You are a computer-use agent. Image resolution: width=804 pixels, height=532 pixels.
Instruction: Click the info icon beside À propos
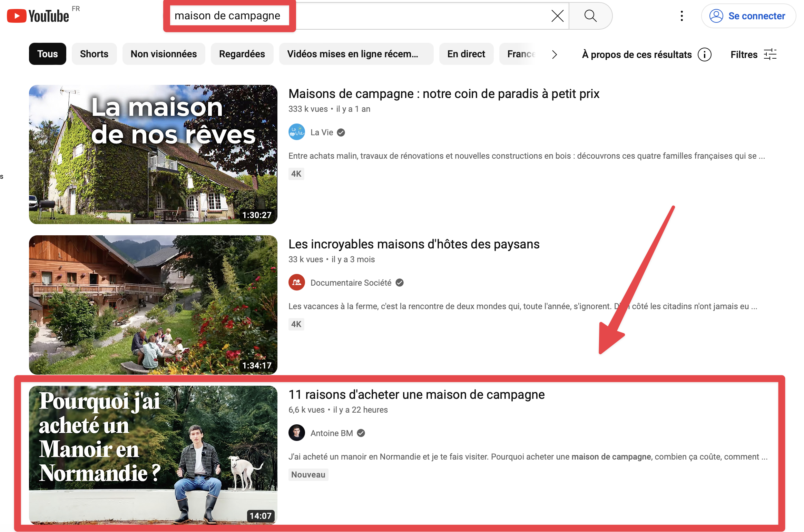tap(704, 55)
